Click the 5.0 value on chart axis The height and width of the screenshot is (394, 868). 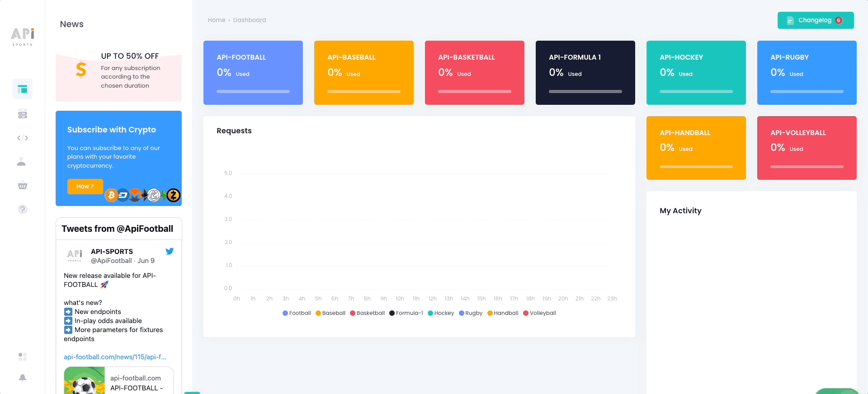coord(228,173)
